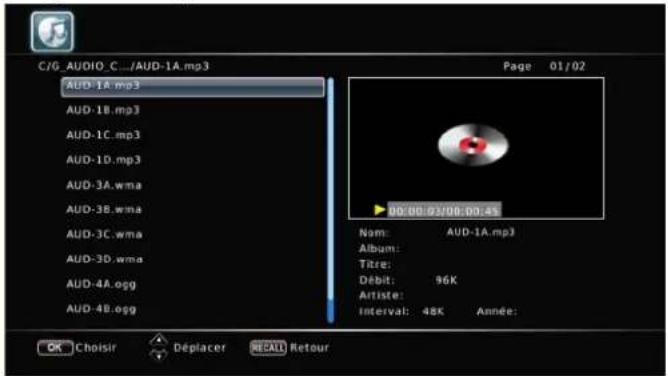This screenshot has width=668, height=376.
Task: Select the file AUD-3A.wma
Action: pyautogui.click(x=104, y=185)
